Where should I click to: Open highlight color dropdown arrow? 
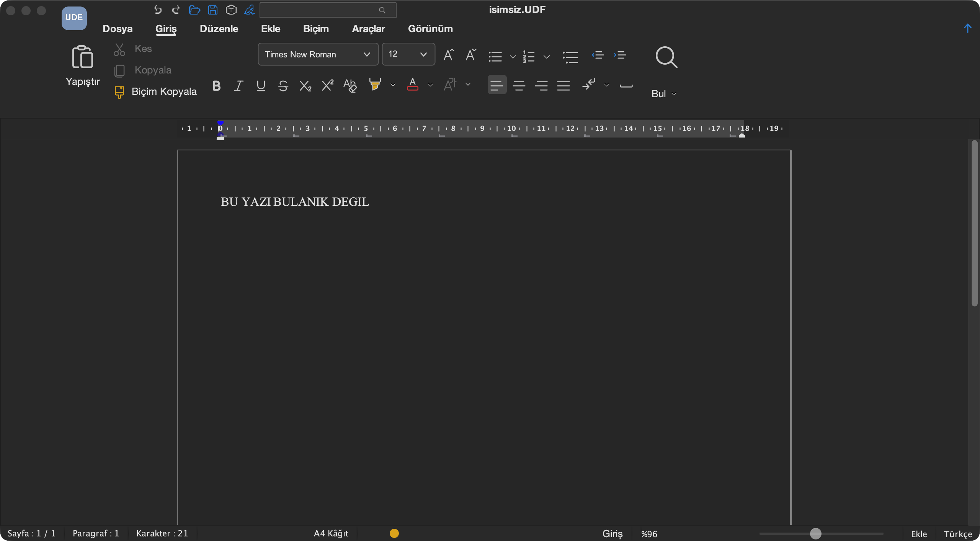point(393,85)
